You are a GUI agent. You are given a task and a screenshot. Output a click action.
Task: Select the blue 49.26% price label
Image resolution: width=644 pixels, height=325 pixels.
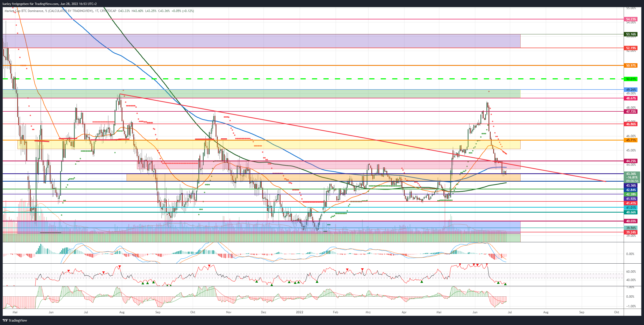click(x=631, y=90)
